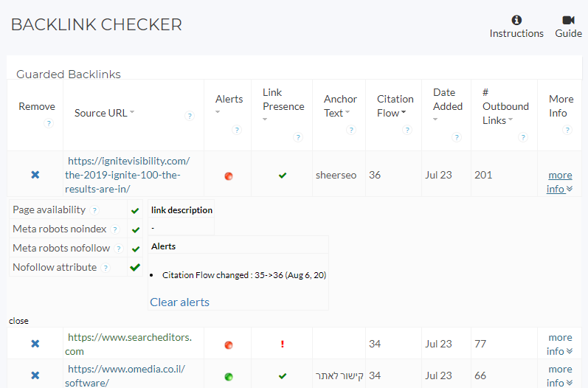Click Clear alerts link

coord(179,302)
